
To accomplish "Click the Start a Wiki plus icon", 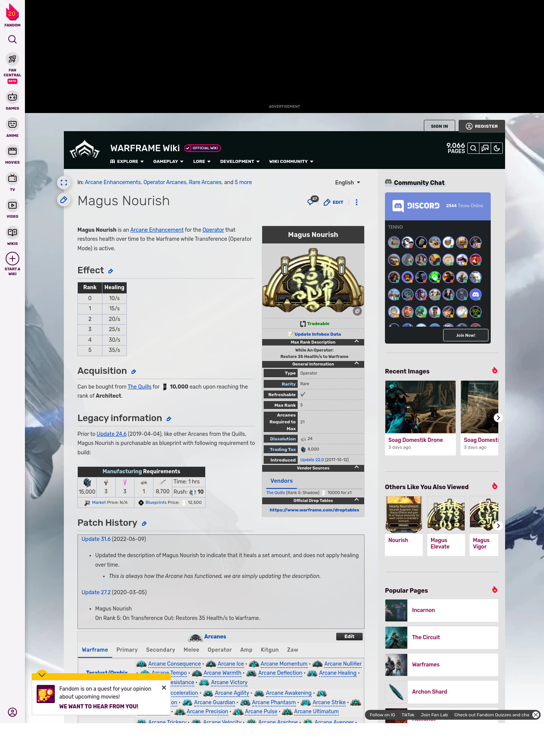I will 12,259.
